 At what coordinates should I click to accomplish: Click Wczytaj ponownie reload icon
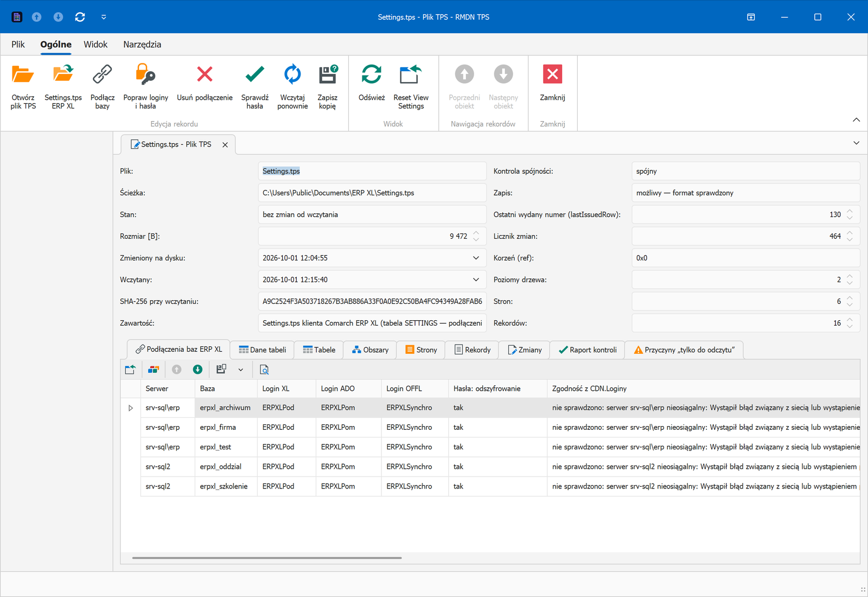click(292, 74)
